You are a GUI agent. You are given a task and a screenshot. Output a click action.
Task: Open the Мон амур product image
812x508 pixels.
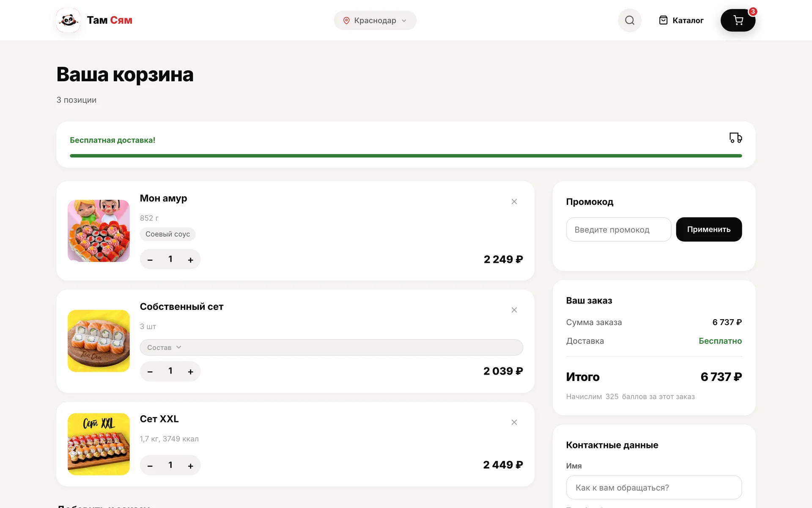(x=99, y=231)
